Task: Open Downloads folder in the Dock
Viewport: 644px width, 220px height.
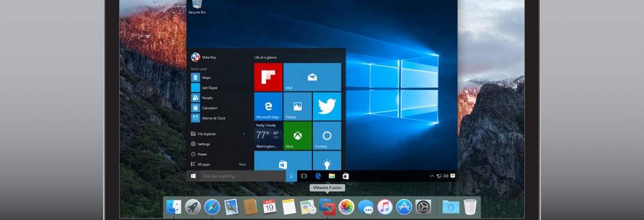Action: 451,207
